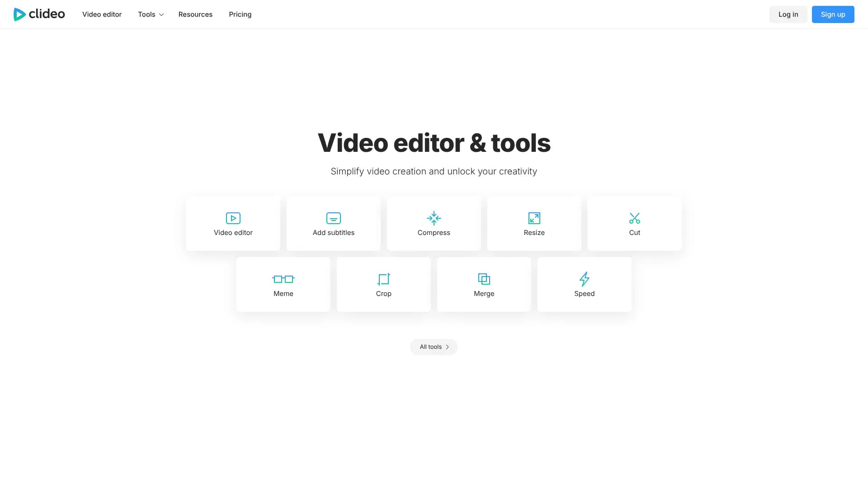Select the Speed change tool
This screenshot has width=868, height=488.
click(584, 284)
